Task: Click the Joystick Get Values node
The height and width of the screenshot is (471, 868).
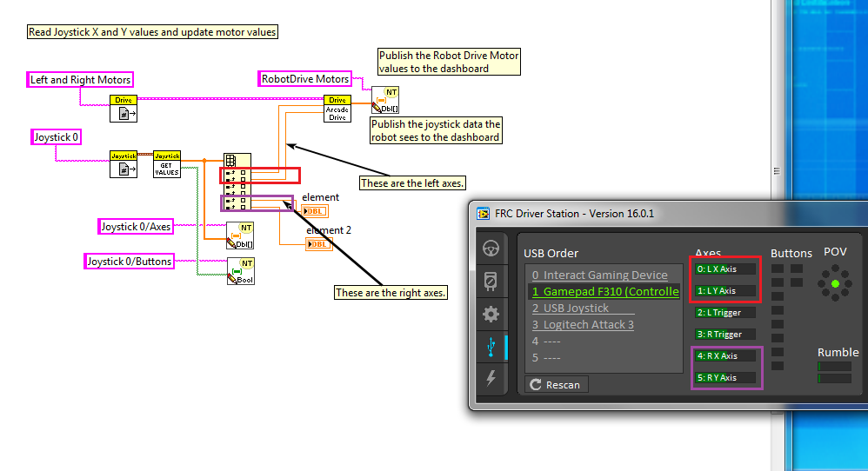Action: click(x=166, y=164)
